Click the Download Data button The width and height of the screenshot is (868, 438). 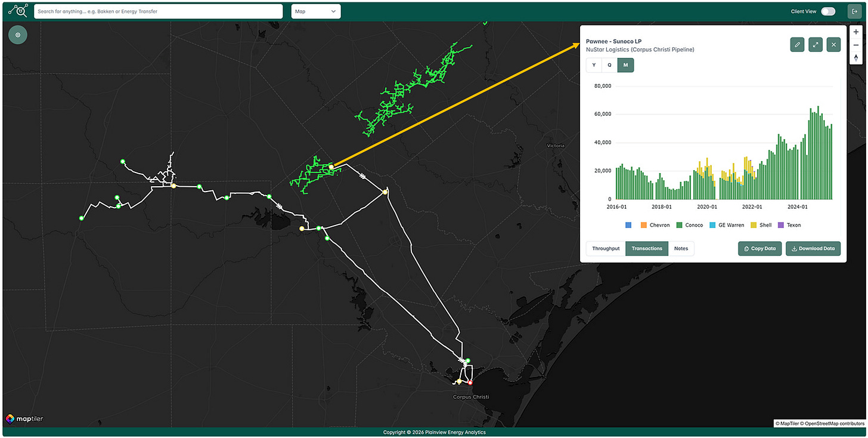pyautogui.click(x=814, y=248)
